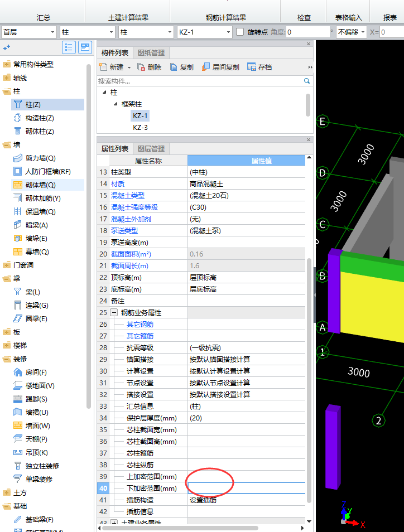
Task: Open the 其它箍筋 property link
Action: click(140, 336)
